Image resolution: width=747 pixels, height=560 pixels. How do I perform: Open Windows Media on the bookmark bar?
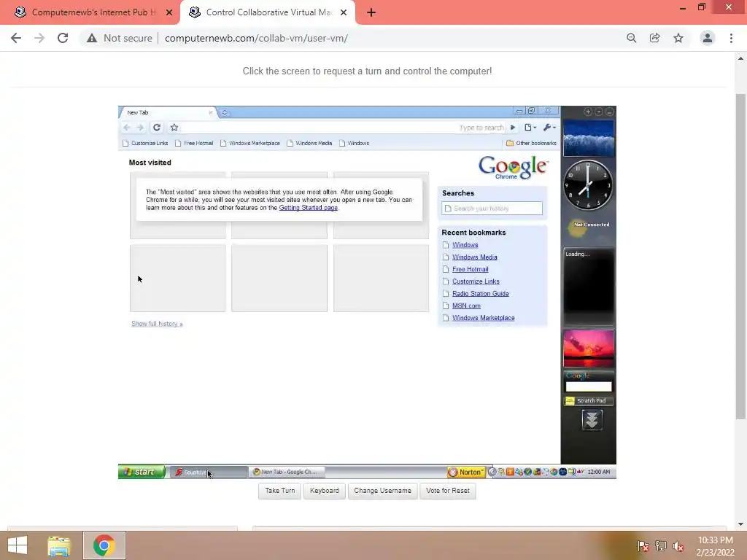[x=309, y=143]
